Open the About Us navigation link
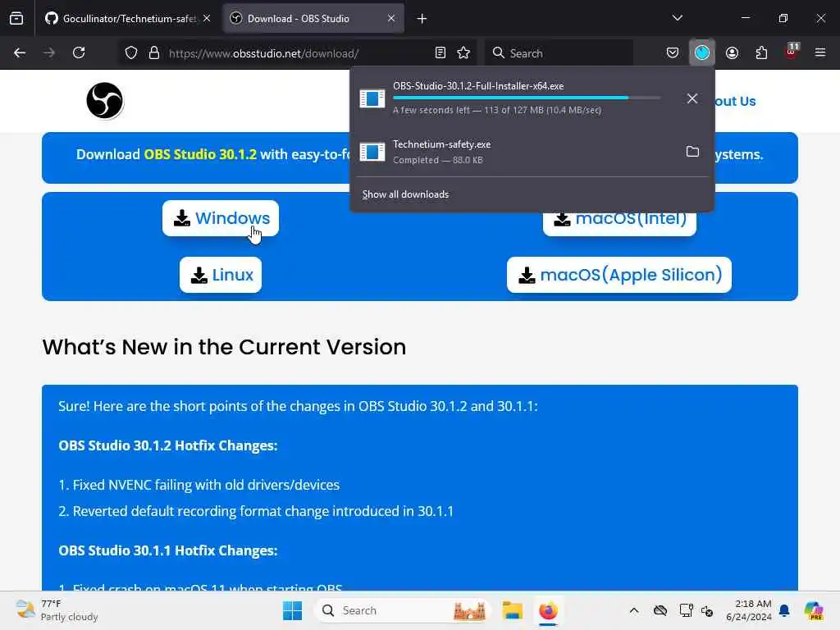The image size is (840, 630). (x=734, y=101)
